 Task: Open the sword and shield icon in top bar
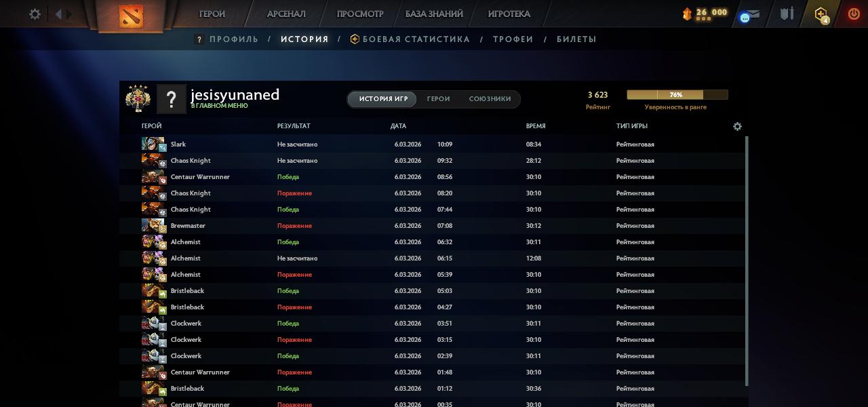(787, 14)
